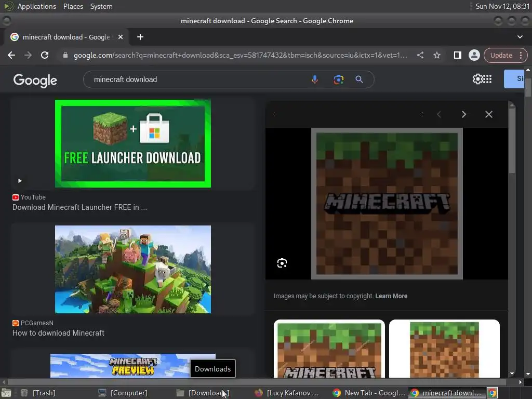The image size is (532, 399).
Task: Click the Chrome Update button
Action: pyautogui.click(x=501, y=55)
